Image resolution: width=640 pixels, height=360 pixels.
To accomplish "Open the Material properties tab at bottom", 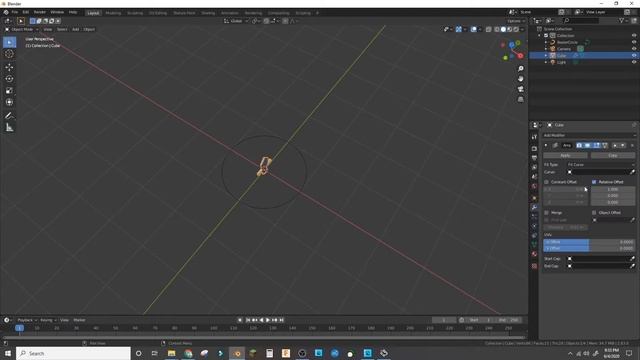I will point(534,254).
